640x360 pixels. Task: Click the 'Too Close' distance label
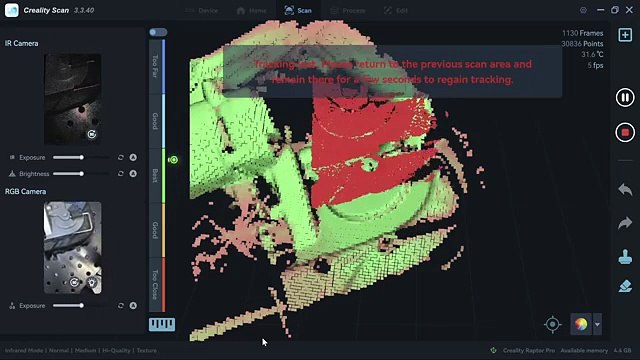[x=155, y=284]
